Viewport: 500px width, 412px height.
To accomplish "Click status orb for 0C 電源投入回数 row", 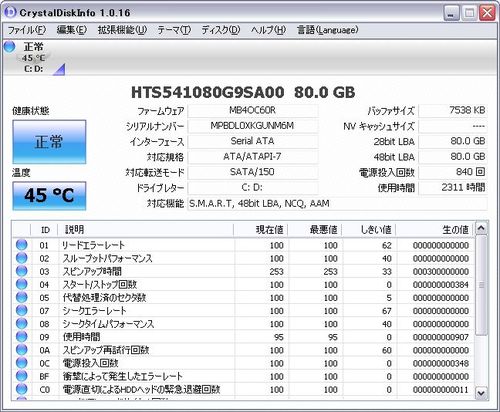I will (x=22, y=363).
